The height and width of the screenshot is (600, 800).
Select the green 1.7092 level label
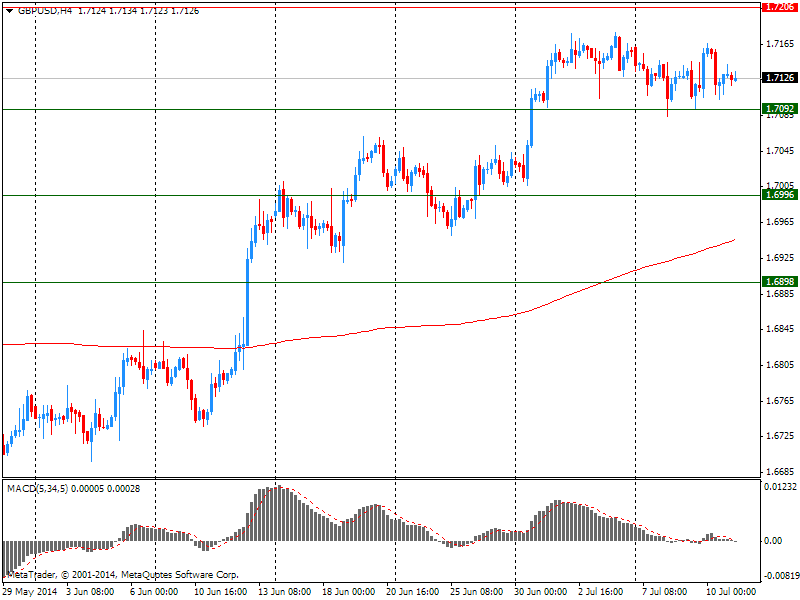779,109
